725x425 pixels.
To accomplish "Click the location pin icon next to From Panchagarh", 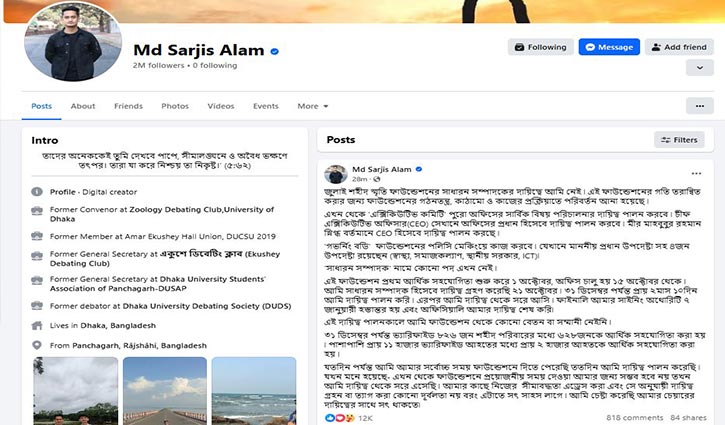I will coord(37,345).
